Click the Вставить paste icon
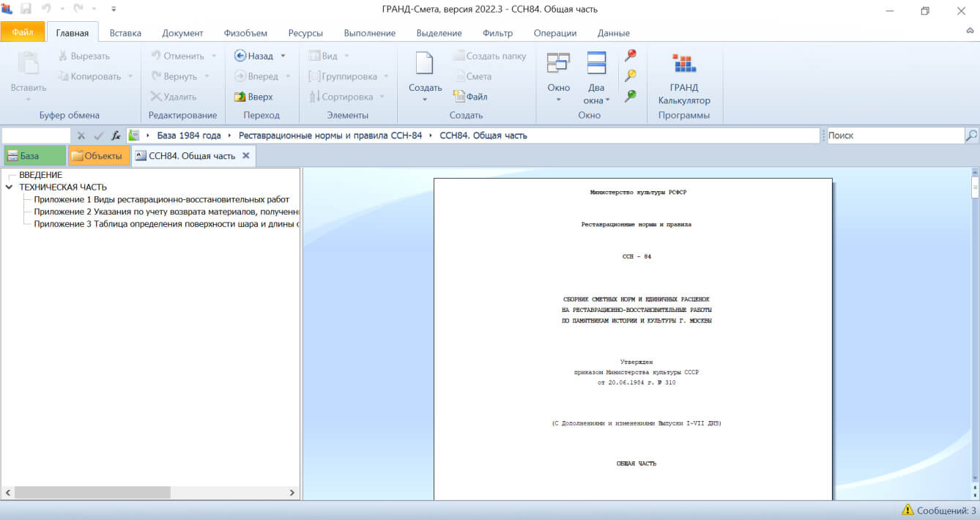Screen dimensions: 980x520 pos(28,64)
